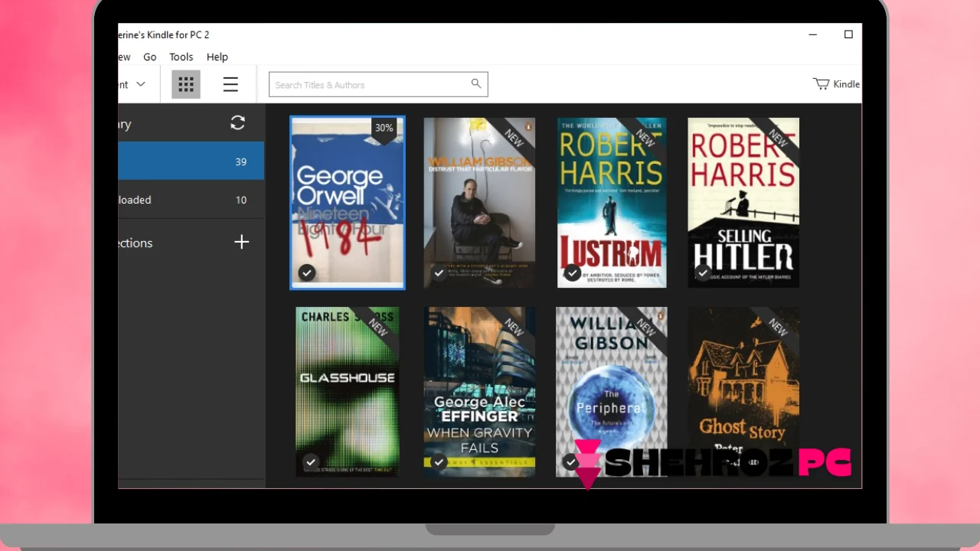The height and width of the screenshot is (551, 980).
Task: Switch to grid view of library
Action: 186,84
